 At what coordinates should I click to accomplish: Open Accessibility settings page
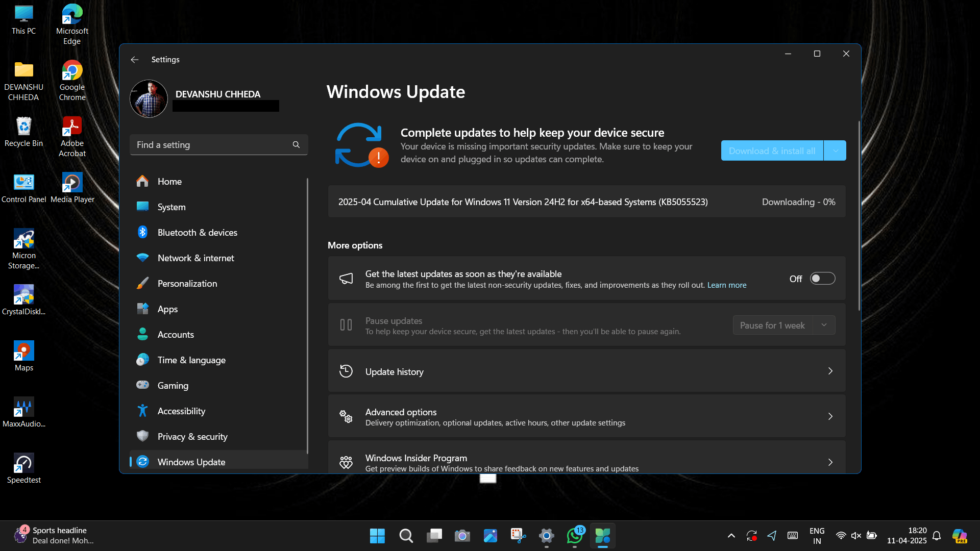[x=181, y=411]
